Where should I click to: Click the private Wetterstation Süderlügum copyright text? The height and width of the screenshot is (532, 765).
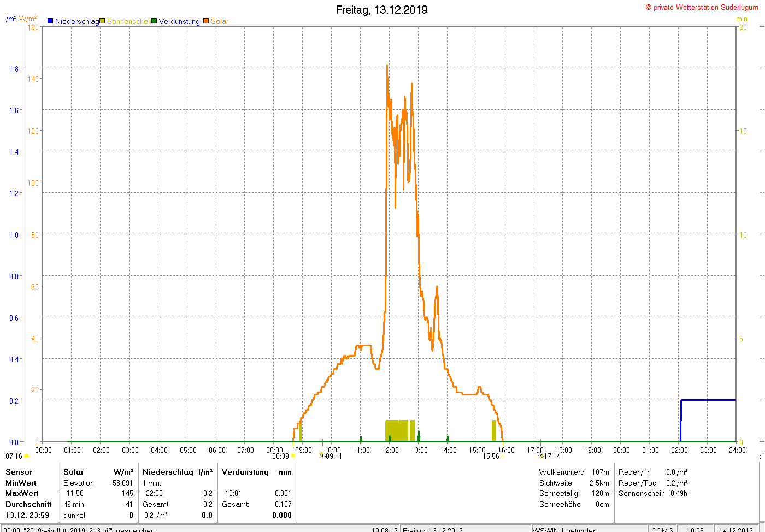[x=702, y=7]
